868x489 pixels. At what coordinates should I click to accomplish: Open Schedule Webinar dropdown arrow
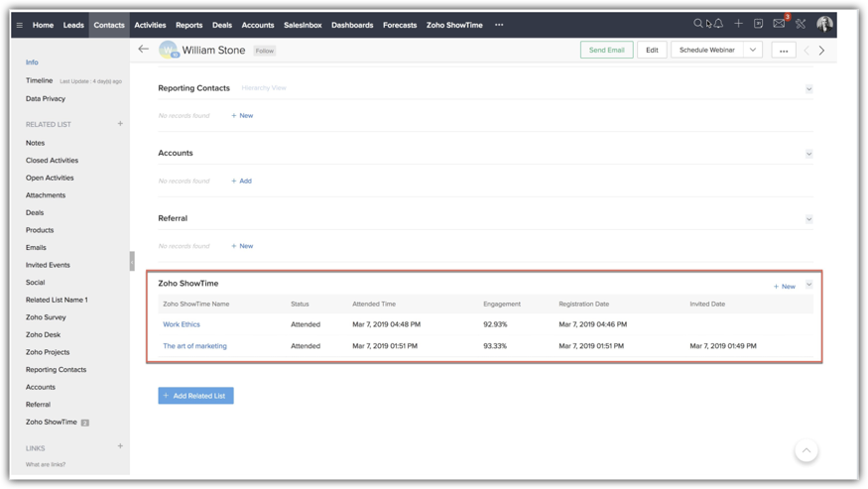pos(753,50)
